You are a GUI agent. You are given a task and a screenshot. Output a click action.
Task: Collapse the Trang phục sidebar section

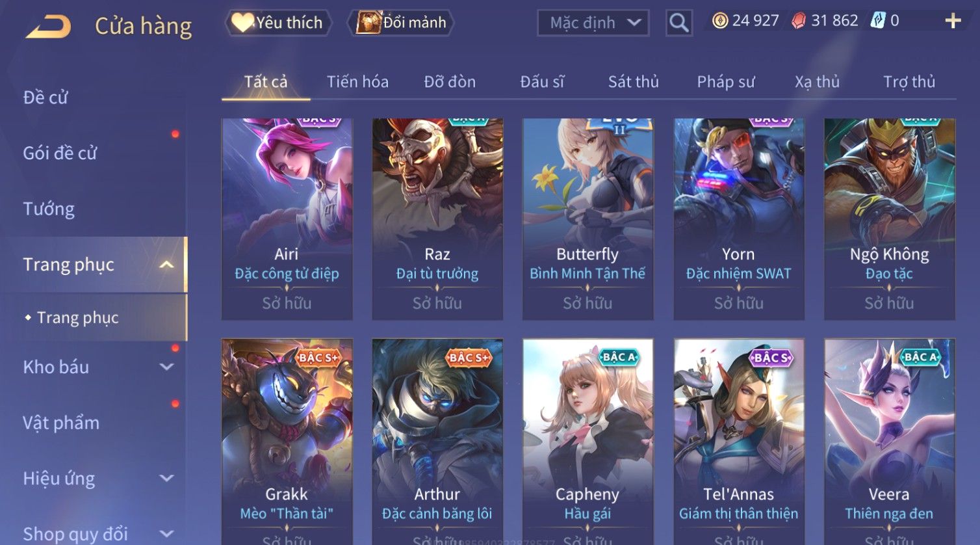click(x=166, y=265)
